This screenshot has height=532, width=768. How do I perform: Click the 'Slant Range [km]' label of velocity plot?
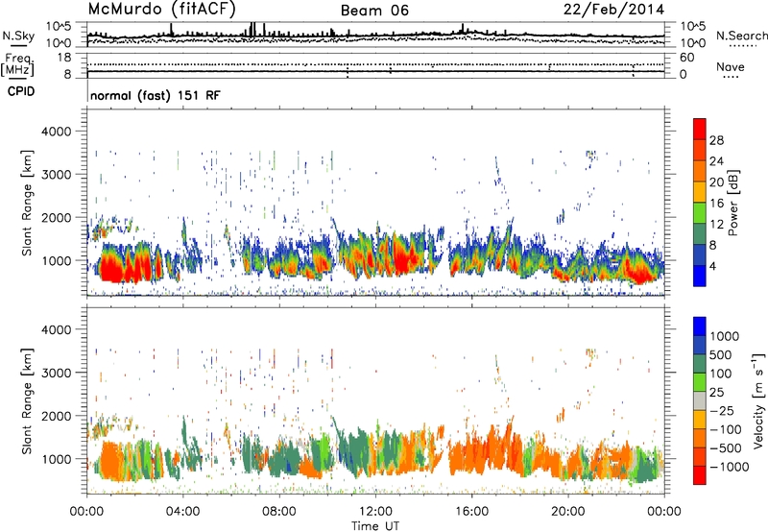(28, 401)
